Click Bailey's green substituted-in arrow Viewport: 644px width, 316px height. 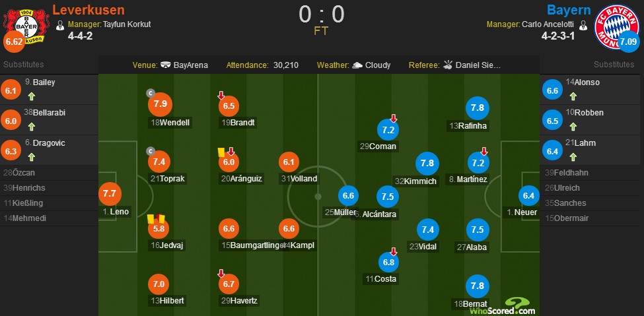click(32, 96)
